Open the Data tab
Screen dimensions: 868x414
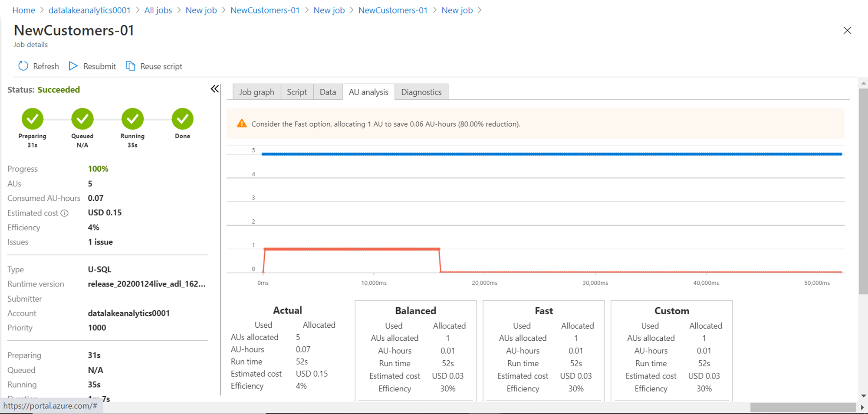click(x=328, y=92)
